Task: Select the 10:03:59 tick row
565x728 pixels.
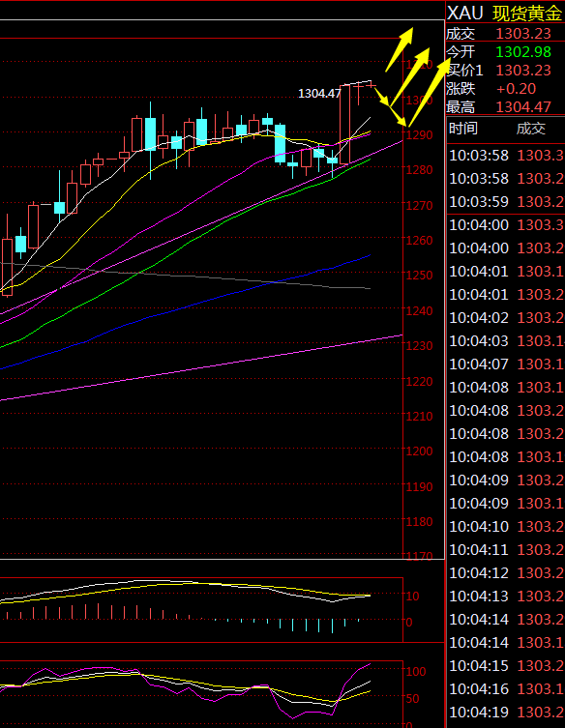Action: coord(506,202)
